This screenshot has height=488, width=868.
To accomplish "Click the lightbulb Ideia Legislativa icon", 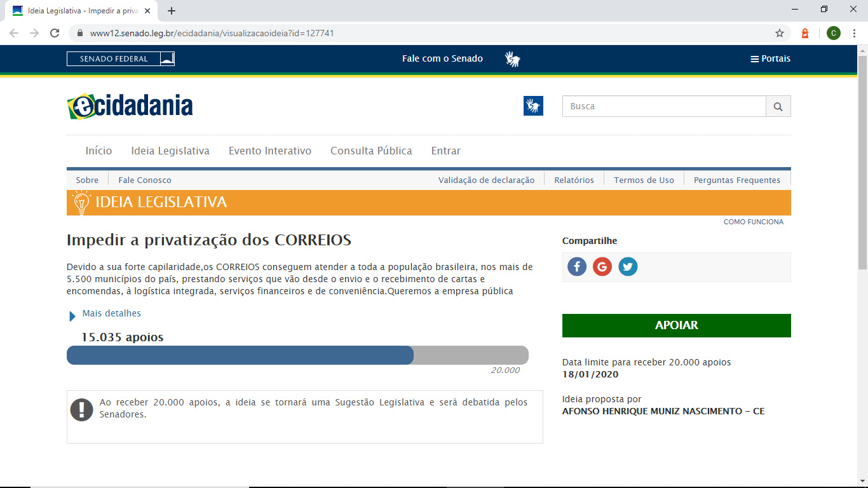I will [82, 203].
